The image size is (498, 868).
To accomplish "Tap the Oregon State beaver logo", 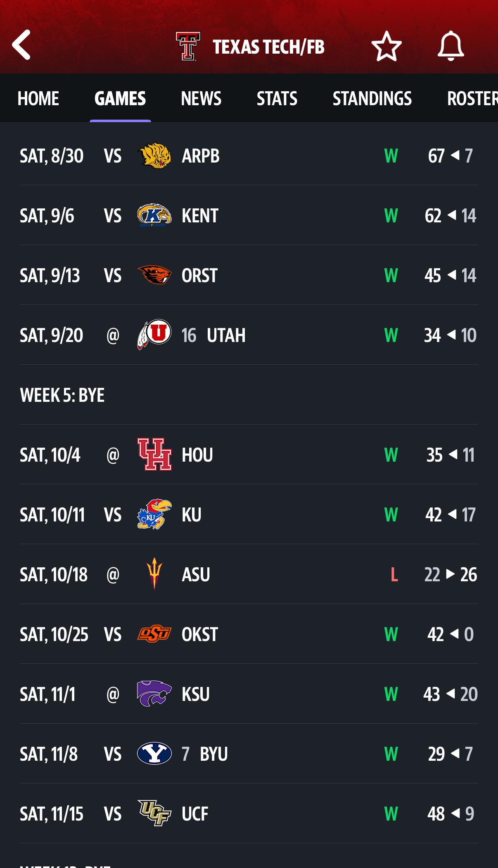I will [154, 275].
